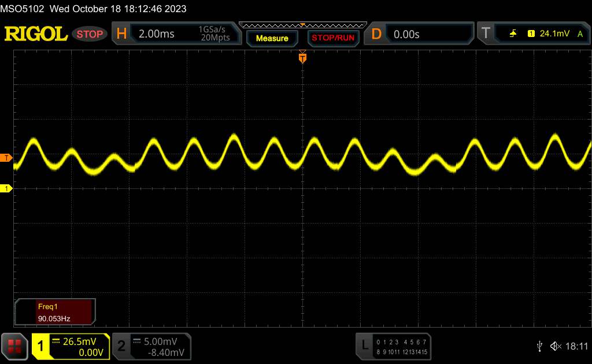Image resolution: width=592 pixels, height=364 pixels.
Task: Click the orange D delay icon
Action: 376,34
